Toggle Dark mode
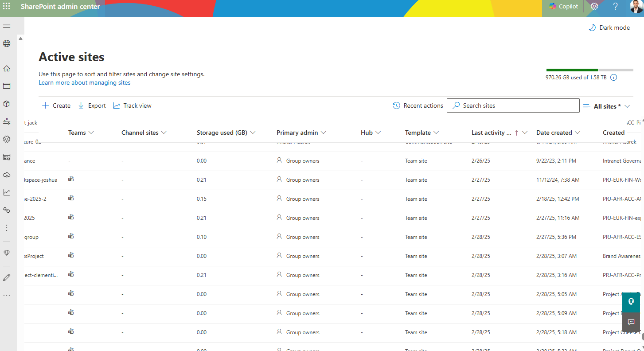The height and width of the screenshot is (351, 644). click(x=609, y=27)
